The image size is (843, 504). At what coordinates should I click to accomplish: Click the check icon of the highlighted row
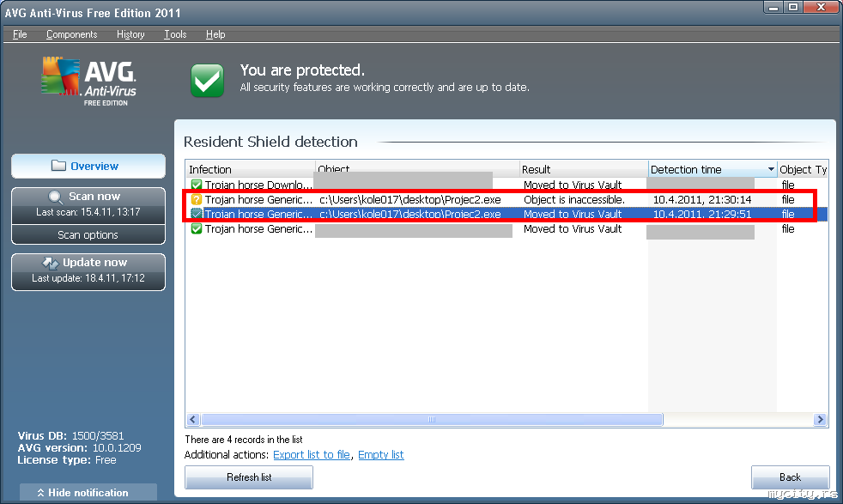pos(197,214)
